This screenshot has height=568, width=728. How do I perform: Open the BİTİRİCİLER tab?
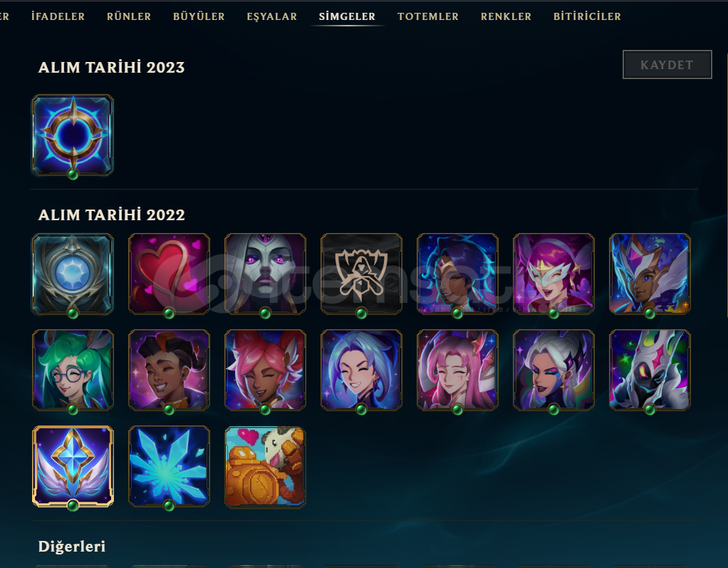588,16
